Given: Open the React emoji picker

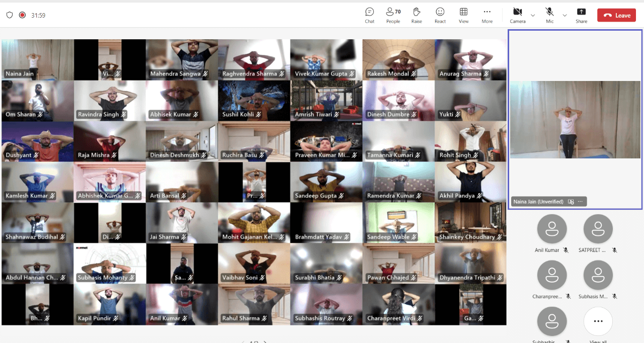Looking at the screenshot, I should (x=440, y=15).
